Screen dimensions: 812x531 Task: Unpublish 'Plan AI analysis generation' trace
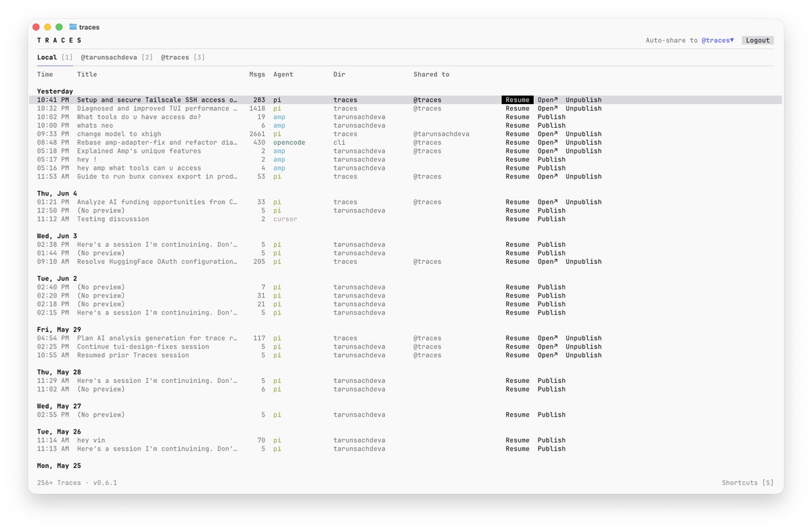coord(583,338)
